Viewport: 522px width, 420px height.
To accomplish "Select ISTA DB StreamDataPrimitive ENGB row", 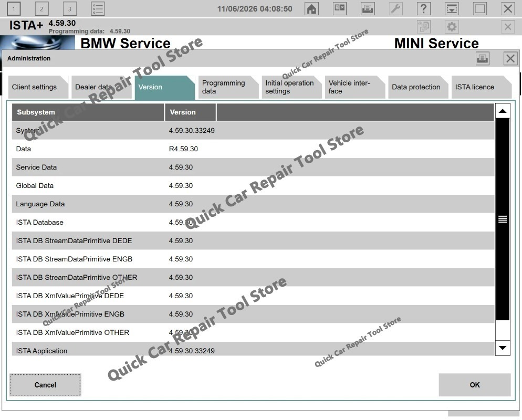I will pyautogui.click(x=253, y=259).
